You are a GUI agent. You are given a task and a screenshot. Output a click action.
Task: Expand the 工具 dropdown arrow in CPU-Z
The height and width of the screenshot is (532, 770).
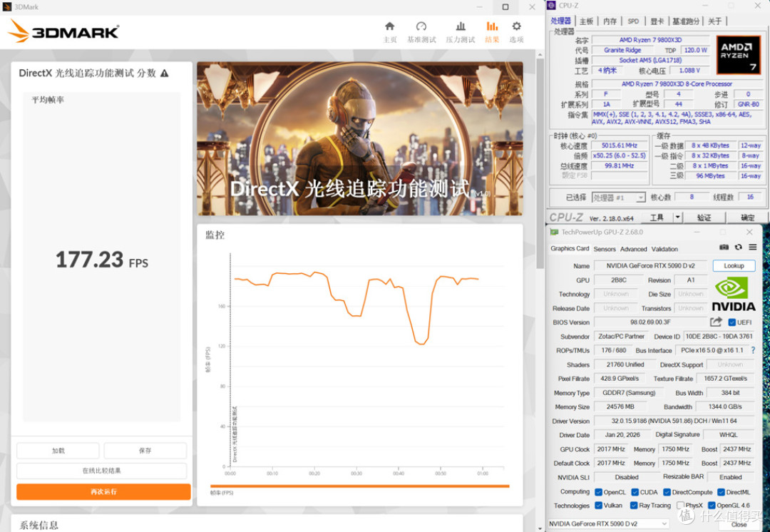pyautogui.click(x=678, y=217)
